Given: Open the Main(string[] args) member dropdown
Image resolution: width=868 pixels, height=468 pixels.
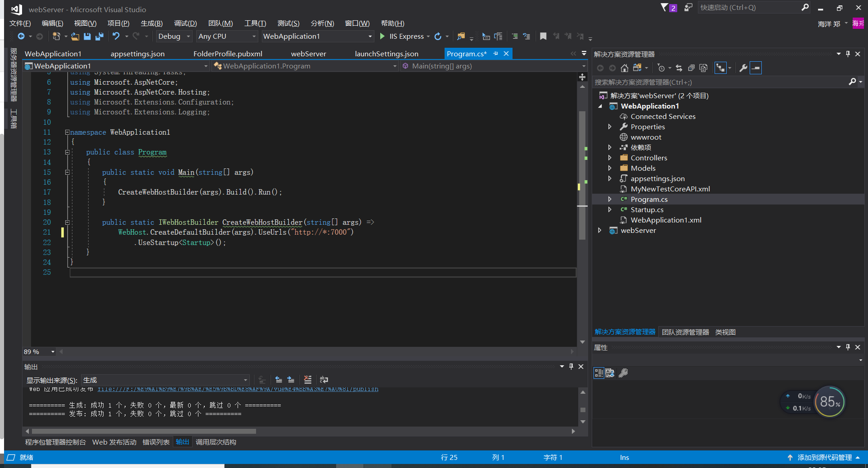Looking at the screenshot, I should point(494,66).
